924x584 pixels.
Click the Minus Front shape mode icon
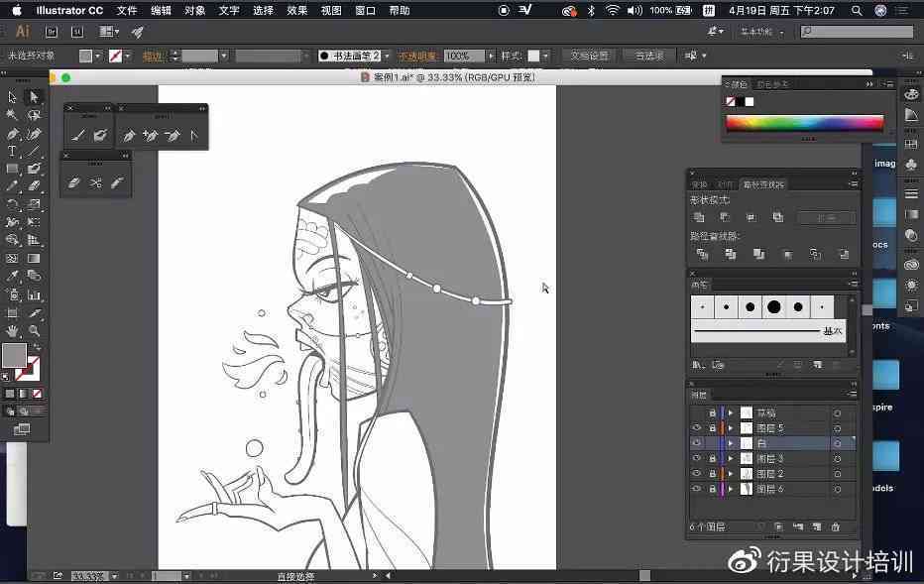(726, 217)
